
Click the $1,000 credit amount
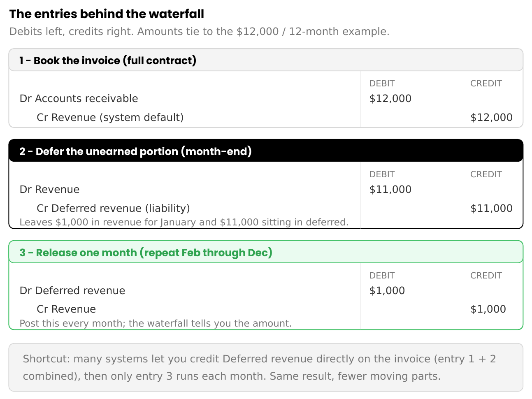pyautogui.click(x=488, y=309)
